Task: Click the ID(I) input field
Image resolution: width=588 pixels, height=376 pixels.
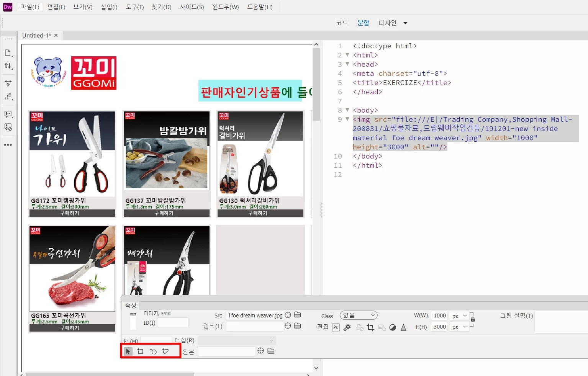Action: click(x=173, y=323)
